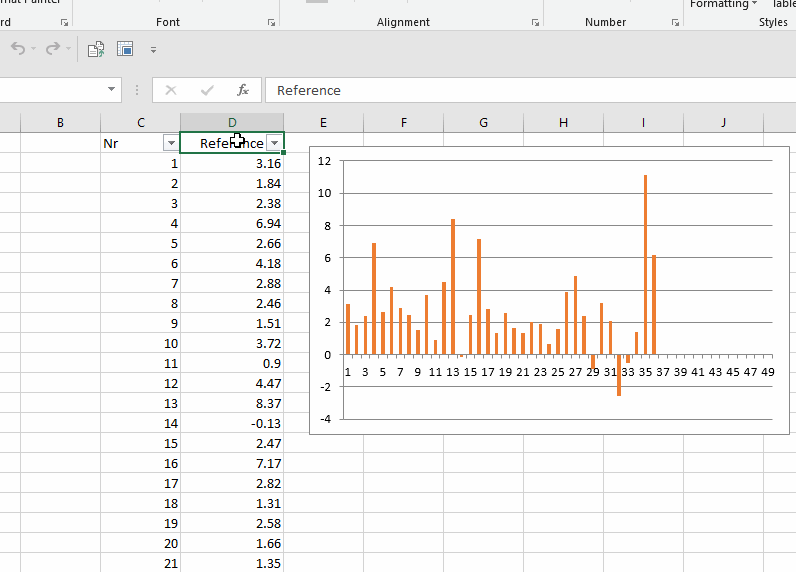
Task: Click the Redo arrow icon
Action: 52,49
